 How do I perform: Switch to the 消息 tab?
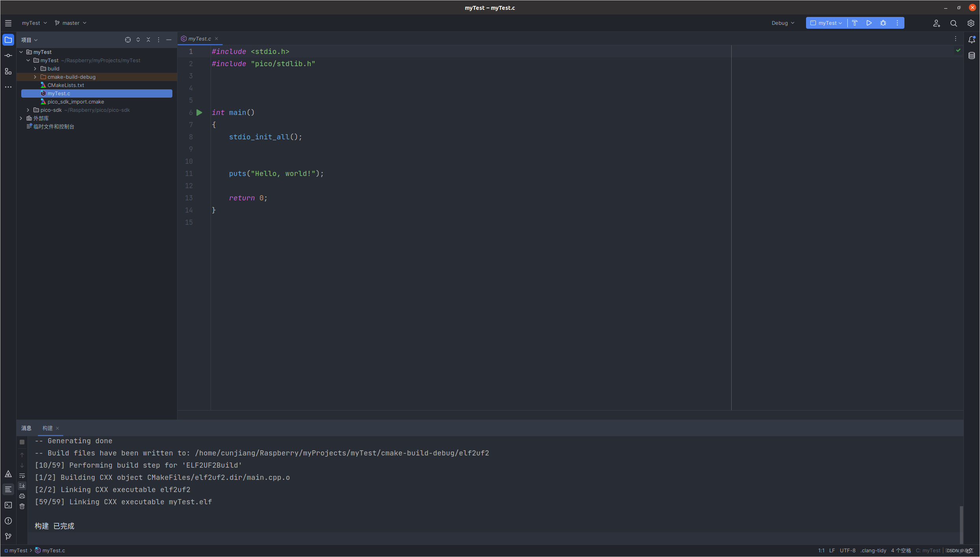(x=26, y=428)
